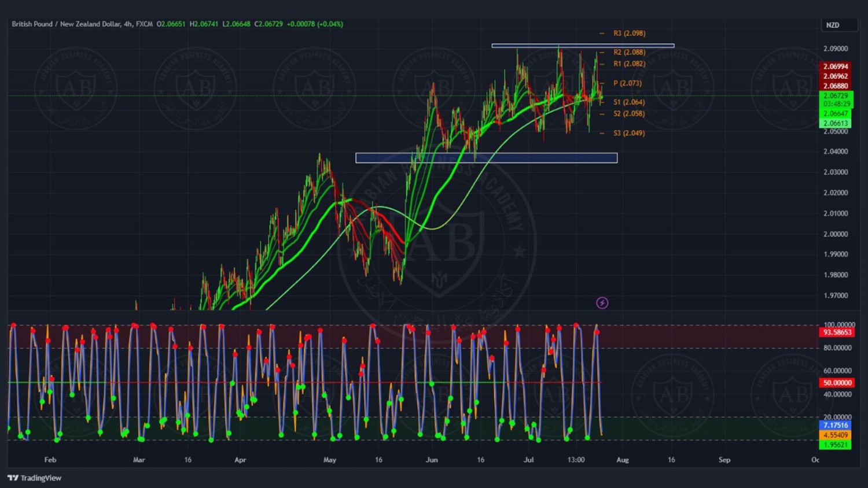868x488 pixels.
Task: Click the +0.00078 (+0.04%) change value
Action: coord(315,24)
